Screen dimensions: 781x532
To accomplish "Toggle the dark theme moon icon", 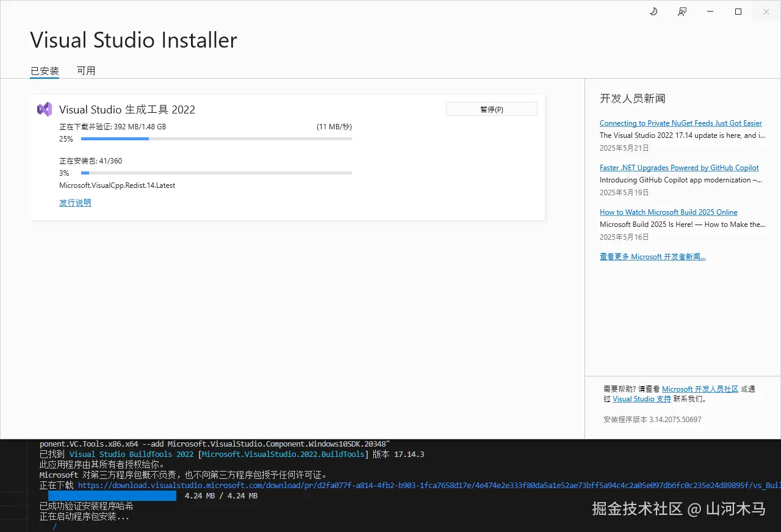I will (653, 12).
